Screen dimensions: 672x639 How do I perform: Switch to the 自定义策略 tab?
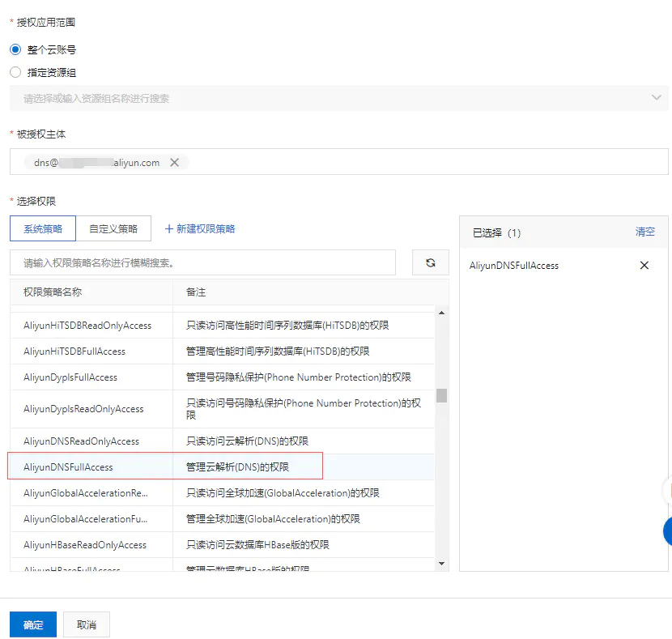pos(113,228)
